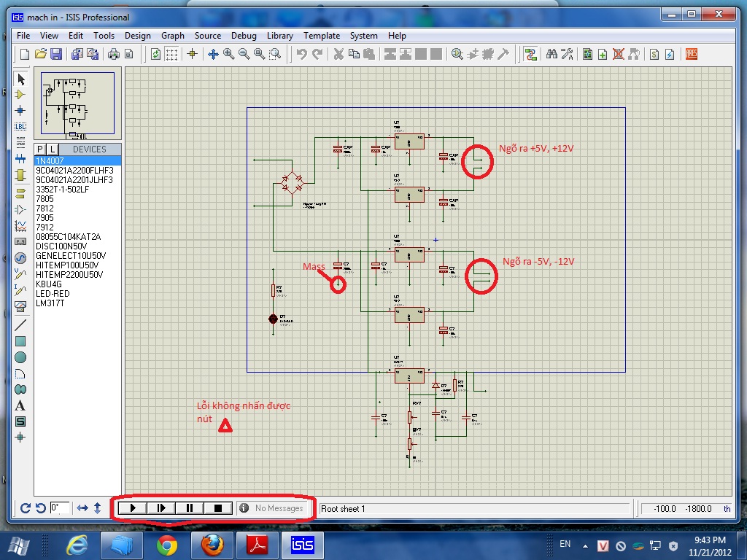Open the Library menu
The height and width of the screenshot is (560, 747).
click(x=280, y=35)
